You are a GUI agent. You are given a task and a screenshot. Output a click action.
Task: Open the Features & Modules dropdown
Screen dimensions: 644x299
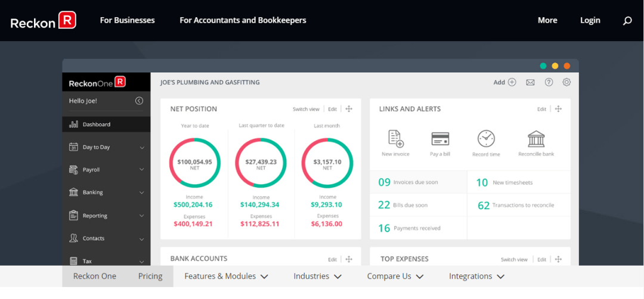click(x=226, y=276)
